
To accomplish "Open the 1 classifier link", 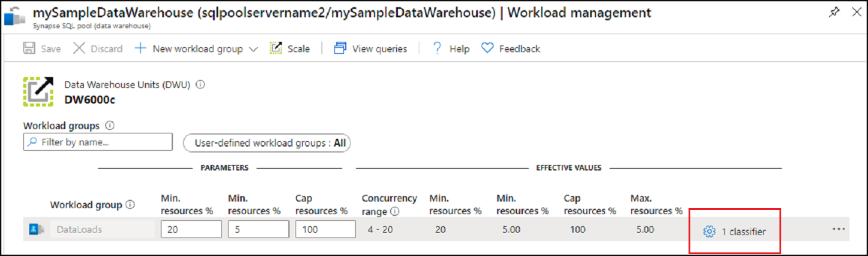I will pos(744,231).
